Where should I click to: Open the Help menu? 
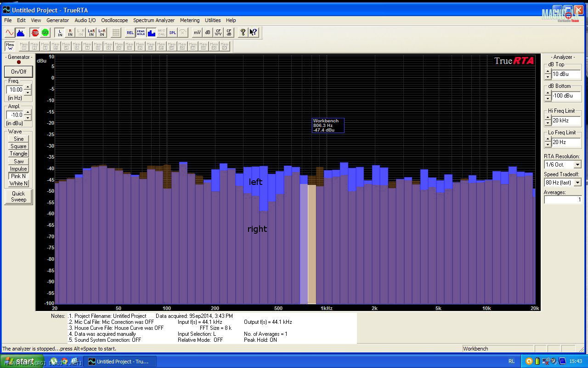pyautogui.click(x=231, y=20)
